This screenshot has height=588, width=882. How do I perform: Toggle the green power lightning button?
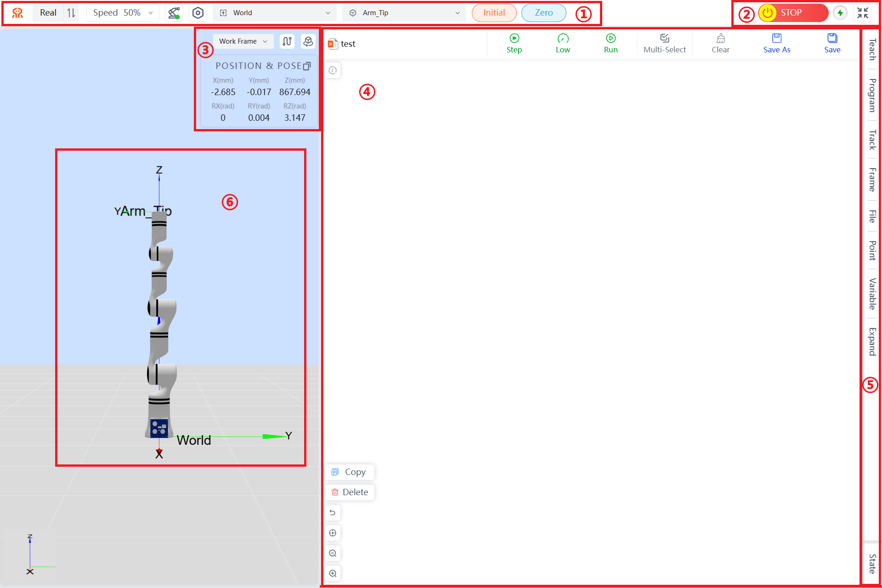840,13
